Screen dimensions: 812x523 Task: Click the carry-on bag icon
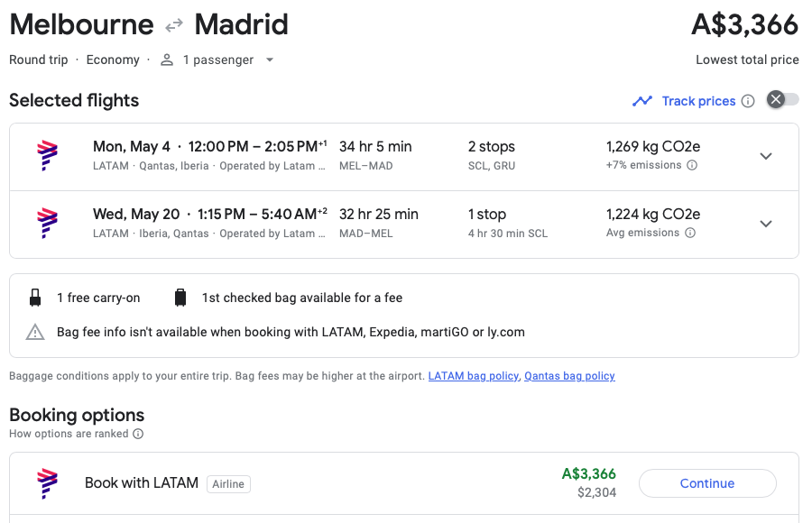[x=33, y=297]
